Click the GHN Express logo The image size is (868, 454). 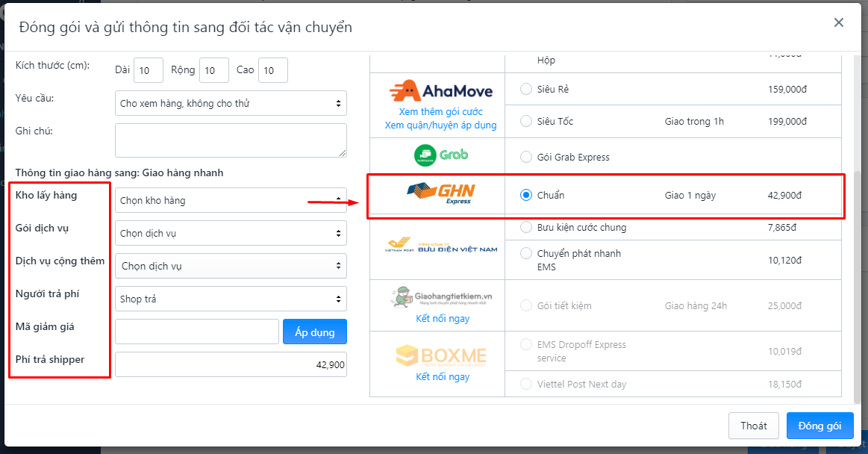point(440,194)
